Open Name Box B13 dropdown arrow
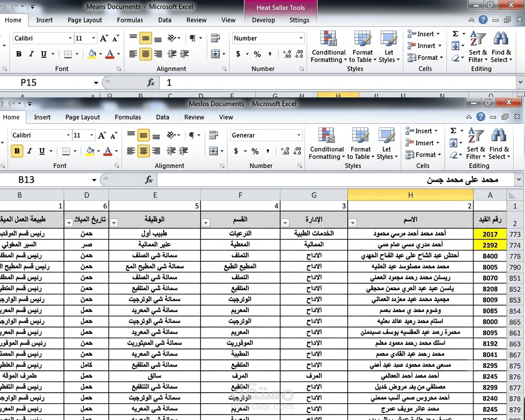This screenshot has width=525, height=420. (94, 180)
